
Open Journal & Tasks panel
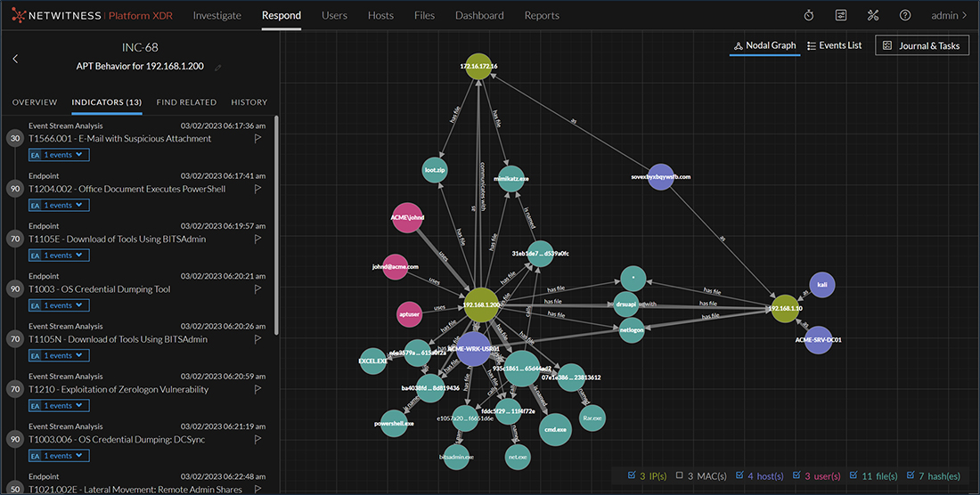click(x=922, y=45)
